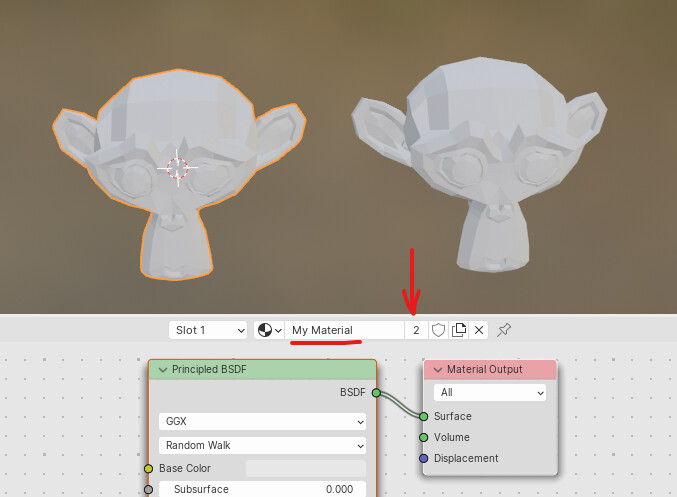This screenshot has width=677, height=497.
Task: Open the All target dropdown
Action: (490, 393)
